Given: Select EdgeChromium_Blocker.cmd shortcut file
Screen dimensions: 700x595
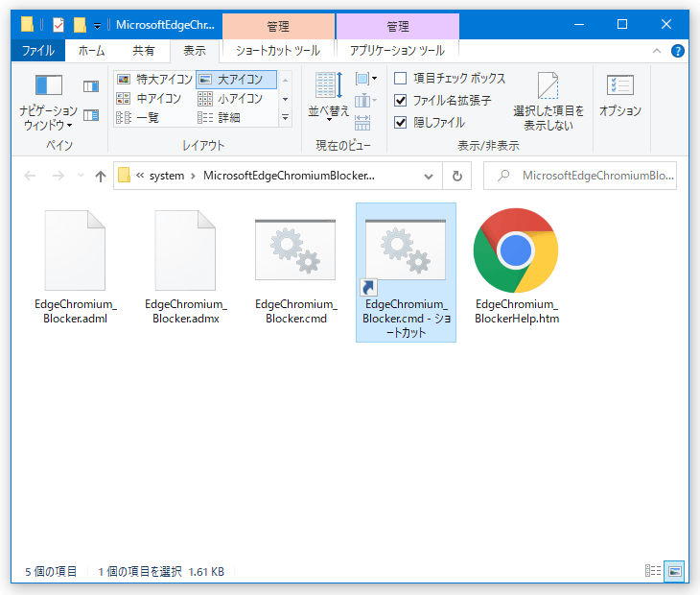Looking at the screenshot, I should click(x=406, y=273).
